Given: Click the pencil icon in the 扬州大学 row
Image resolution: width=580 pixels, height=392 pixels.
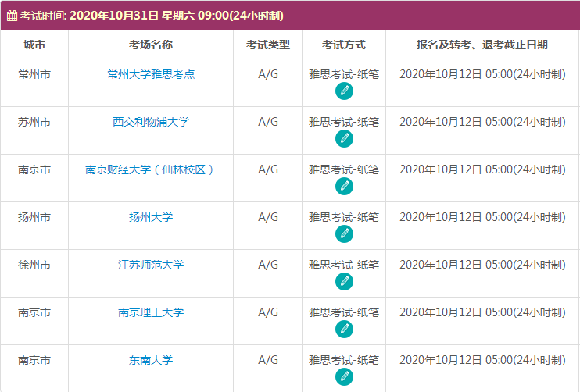Looking at the screenshot, I should [x=344, y=234].
